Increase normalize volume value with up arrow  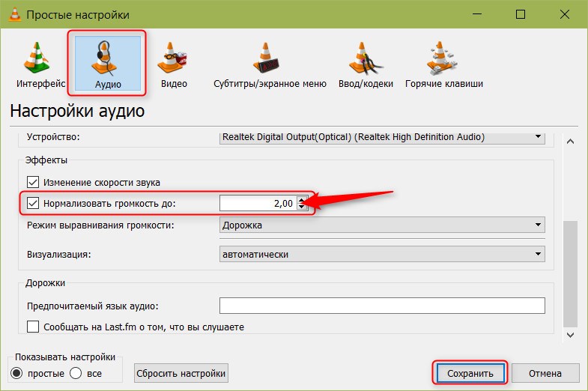coord(302,200)
